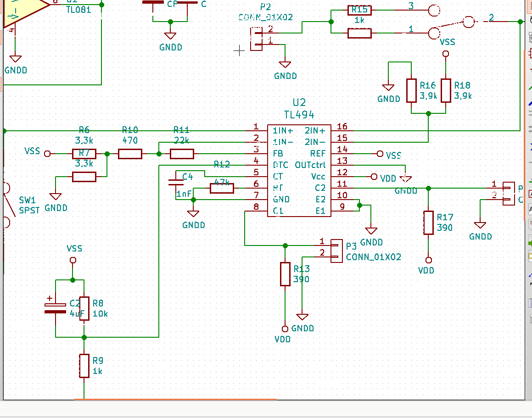Select the R12 47k resistor symbol

pyautogui.click(x=222, y=188)
